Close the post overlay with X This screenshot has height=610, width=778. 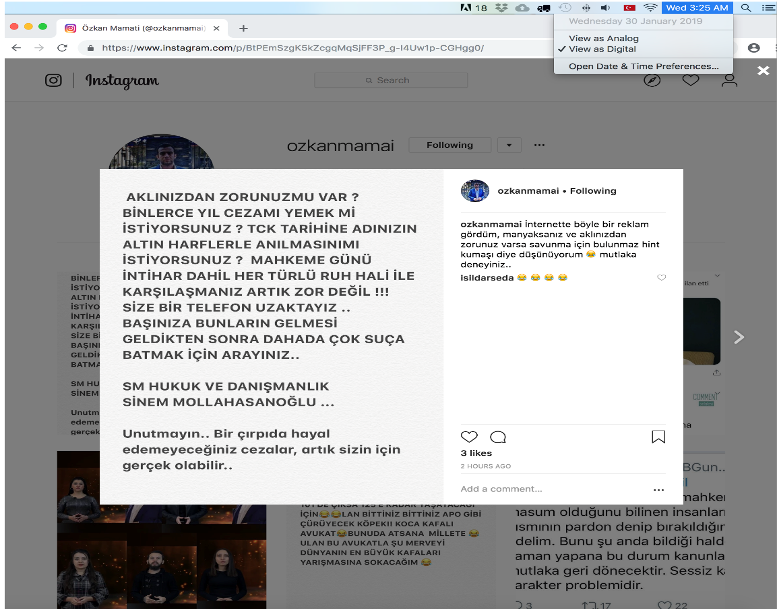pos(763,70)
